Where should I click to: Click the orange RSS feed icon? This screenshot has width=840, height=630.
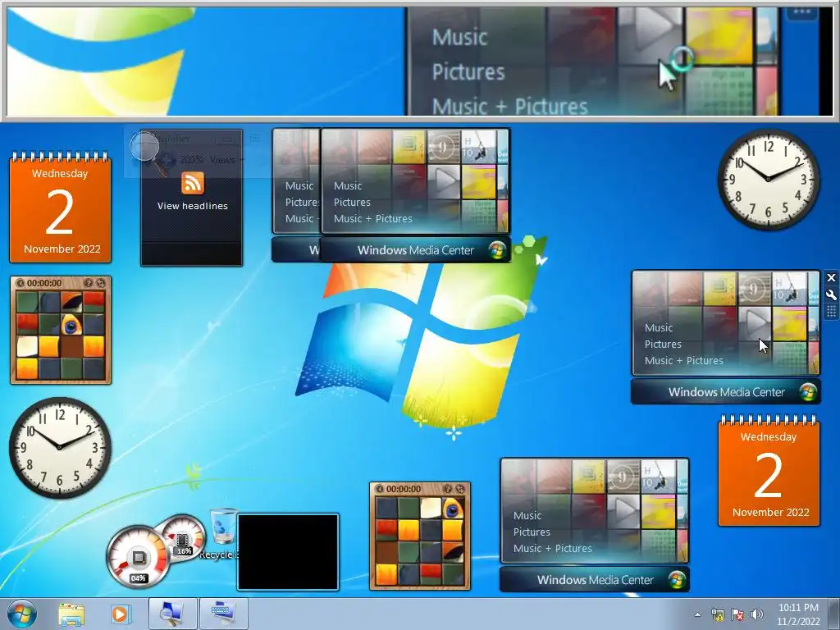pos(192,183)
